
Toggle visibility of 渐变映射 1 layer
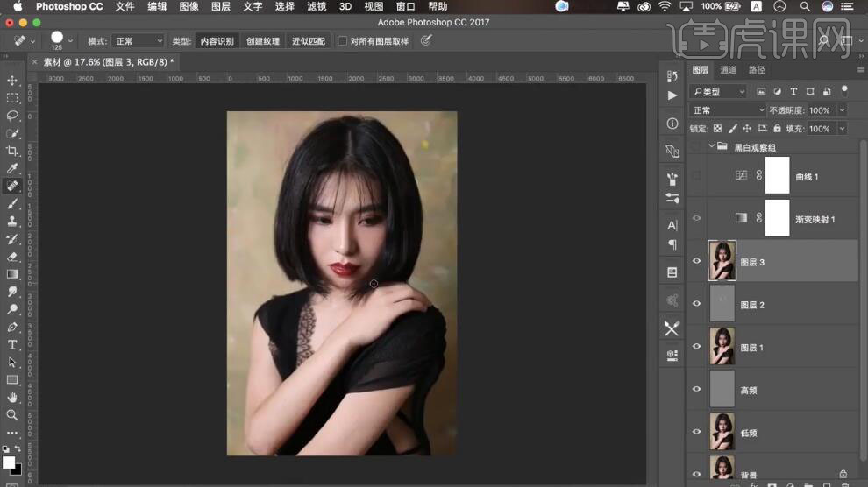pos(697,218)
